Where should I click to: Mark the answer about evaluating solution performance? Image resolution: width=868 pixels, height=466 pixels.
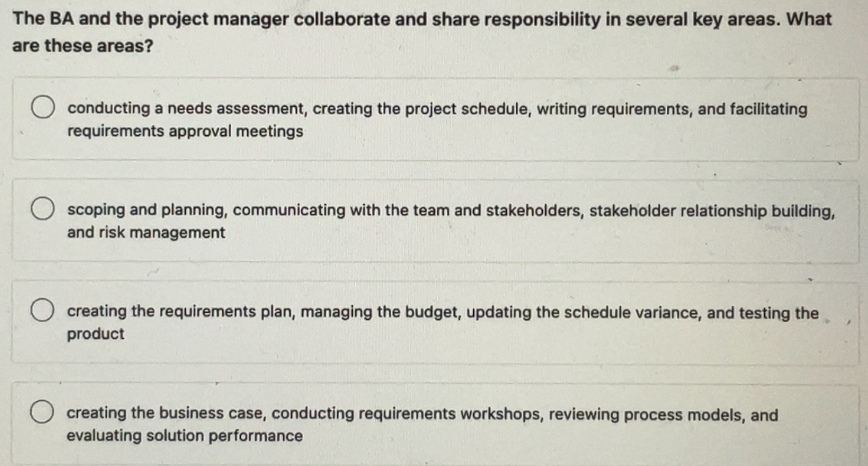[x=183, y=435]
